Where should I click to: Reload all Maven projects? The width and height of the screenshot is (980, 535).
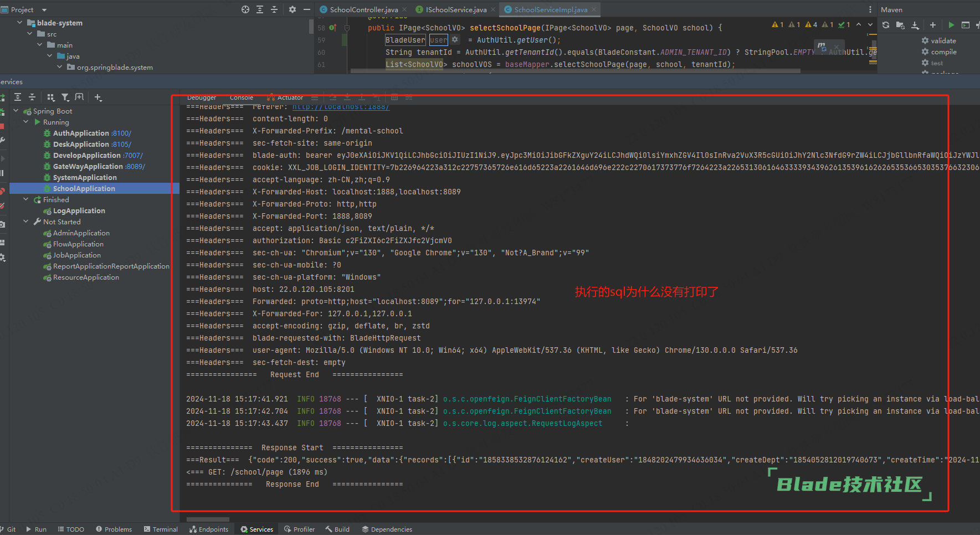click(886, 25)
